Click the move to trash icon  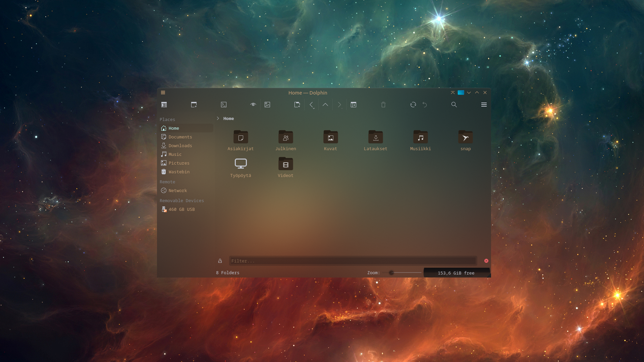tap(383, 105)
